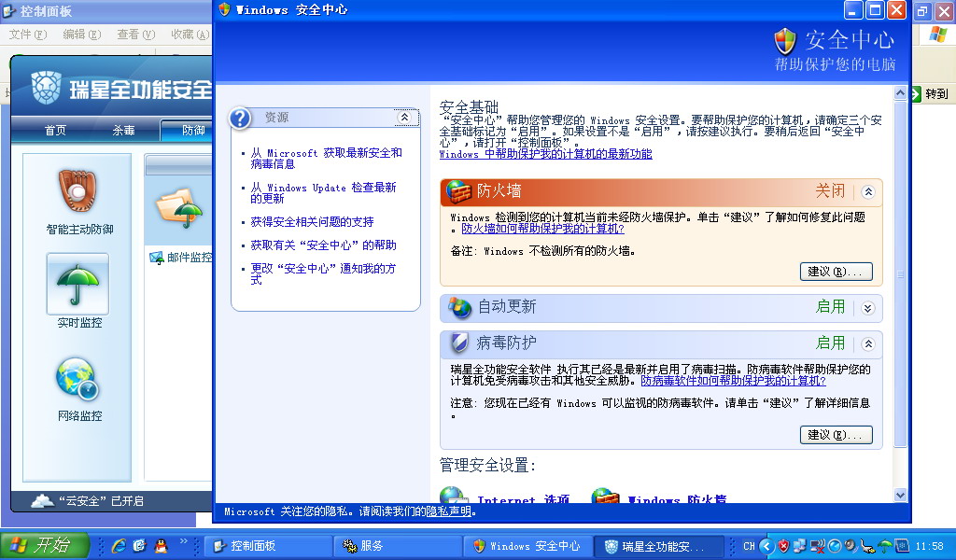
Task: Click the firewall brick wall icon
Action: tap(459, 191)
